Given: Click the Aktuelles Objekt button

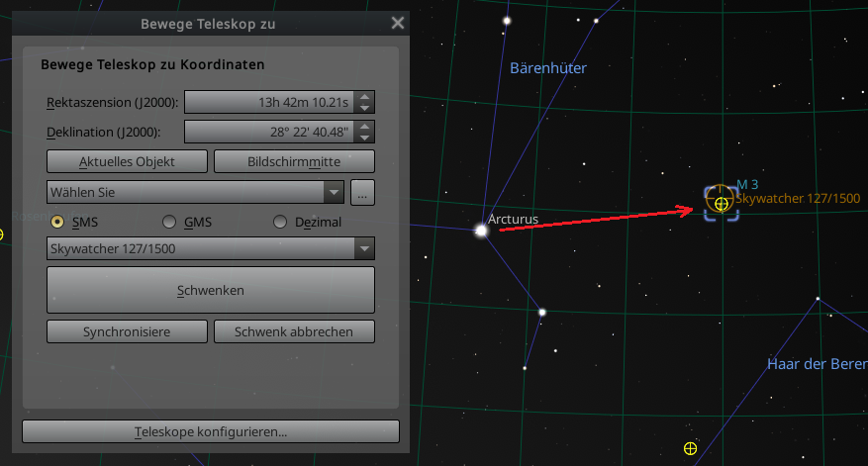Looking at the screenshot, I should point(127,161).
